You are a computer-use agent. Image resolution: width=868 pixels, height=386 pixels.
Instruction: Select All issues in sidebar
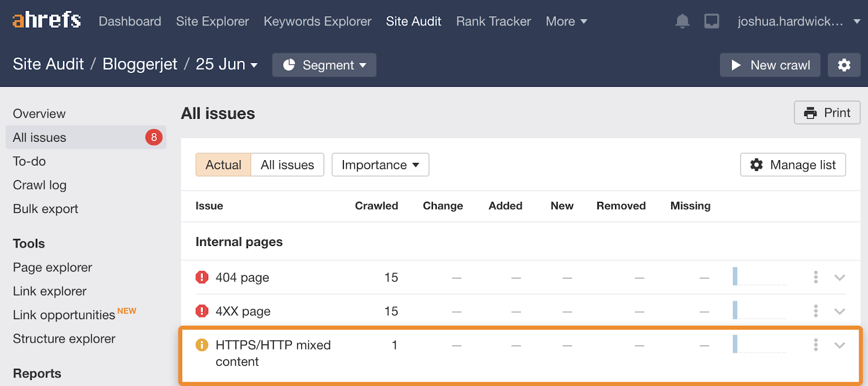pyautogui.click(x=86, y=137)
